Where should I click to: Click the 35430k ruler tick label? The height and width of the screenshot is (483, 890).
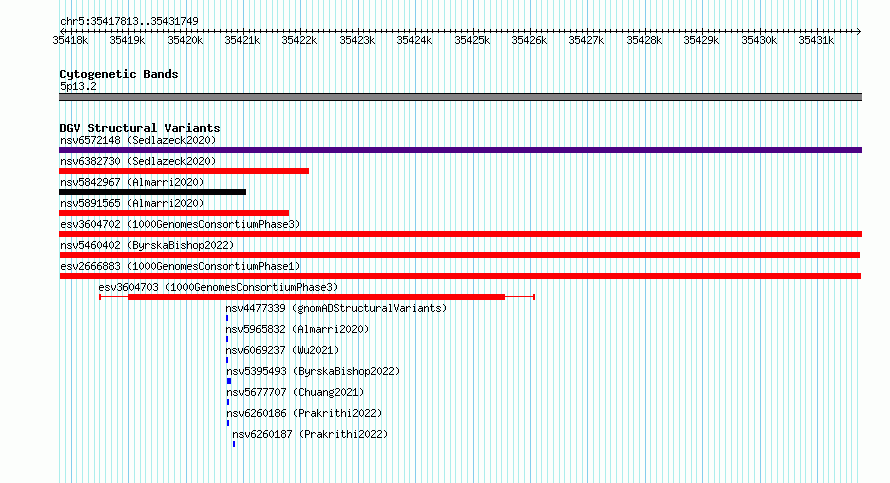pos(759,40)
